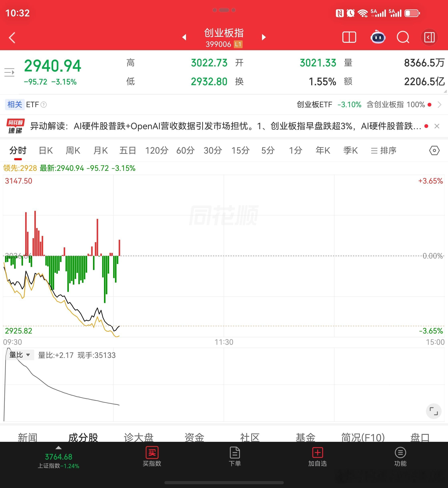Viewport: 448px width, 488px height.
Task: Switch to 季K chart
Action: [x=351, y=151]
